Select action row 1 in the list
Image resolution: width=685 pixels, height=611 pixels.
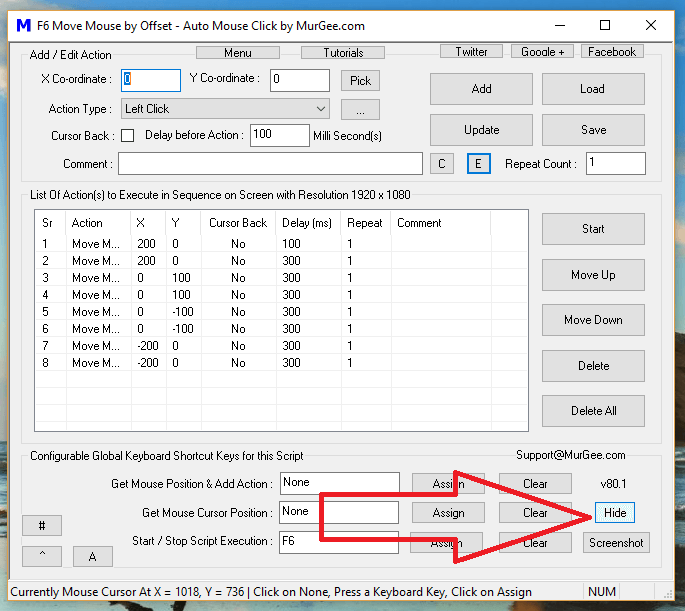click(281, 244)
